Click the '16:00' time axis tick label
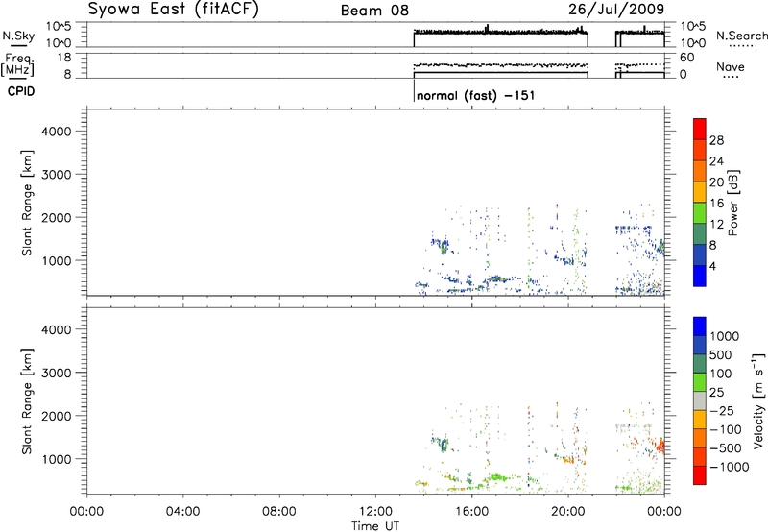The width and height of the screenshot is (768, 532). [471, 512]
